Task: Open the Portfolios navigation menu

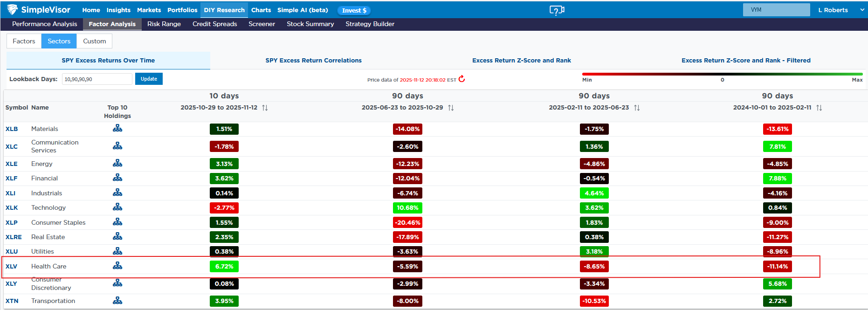Action: click(x=182, y=10)
